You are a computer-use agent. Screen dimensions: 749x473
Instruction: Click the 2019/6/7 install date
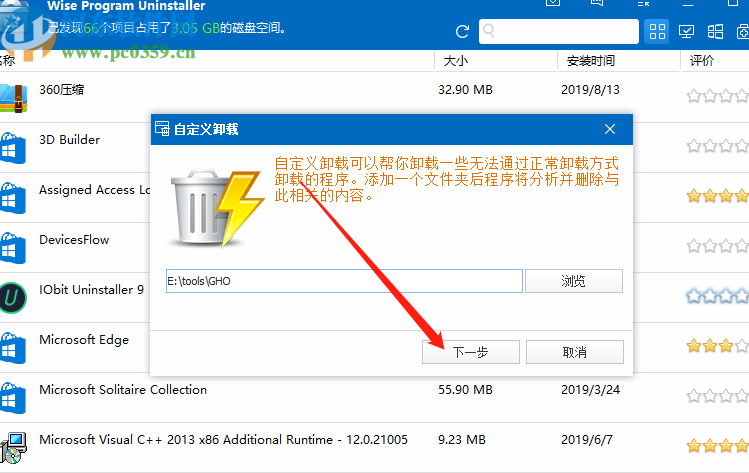[587, 440]
